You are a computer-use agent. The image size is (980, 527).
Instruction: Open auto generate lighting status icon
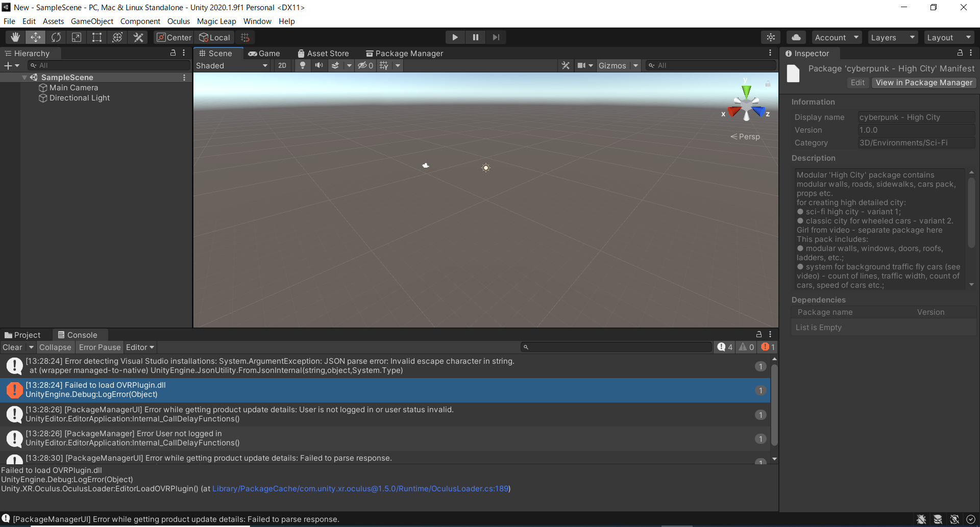[x=954, y=519]
